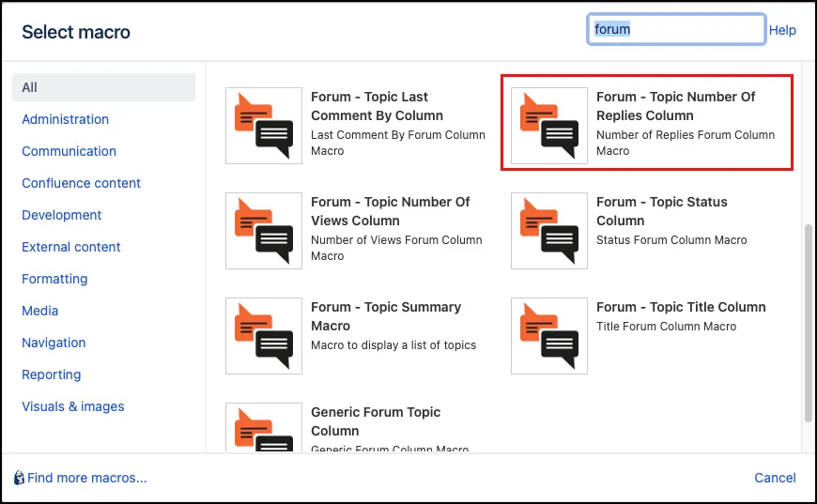Click 'Last Comment By Forum Column Macro' description
Screen dimensions: 817x504
[x=398, y=143]
